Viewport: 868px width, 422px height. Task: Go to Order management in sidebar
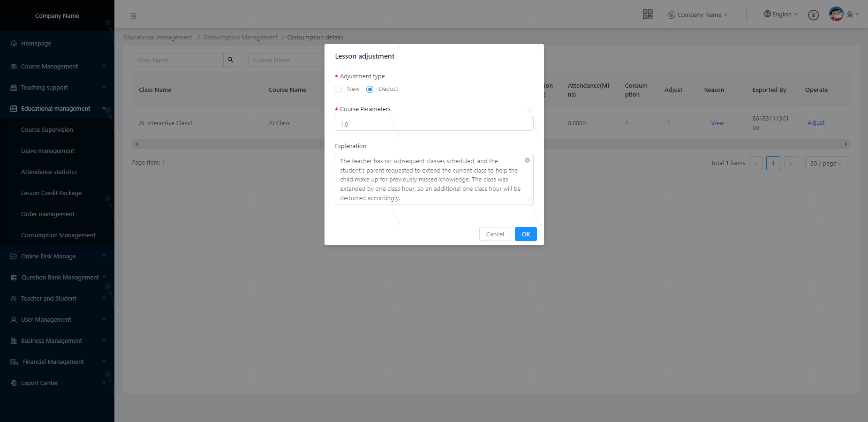point(47,214)
